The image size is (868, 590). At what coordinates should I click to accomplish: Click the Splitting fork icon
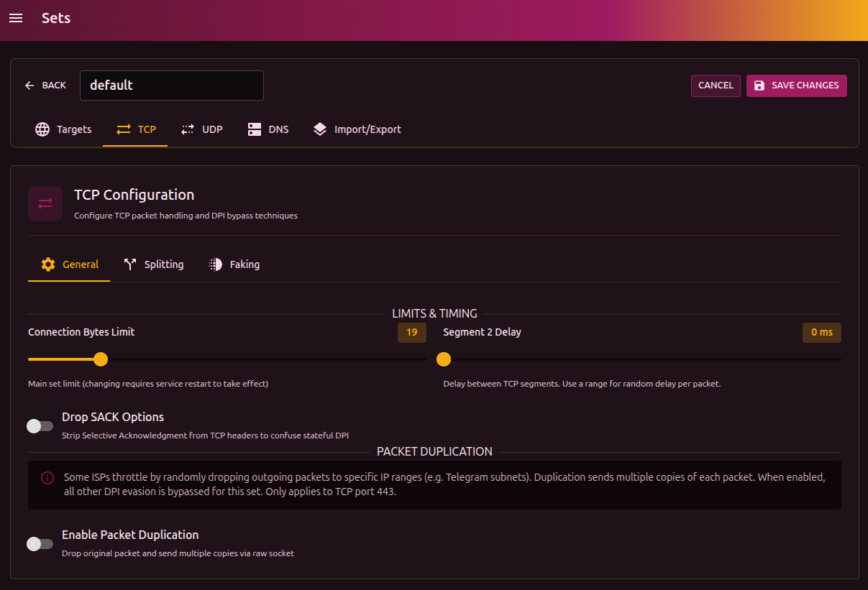coord(130,264)
